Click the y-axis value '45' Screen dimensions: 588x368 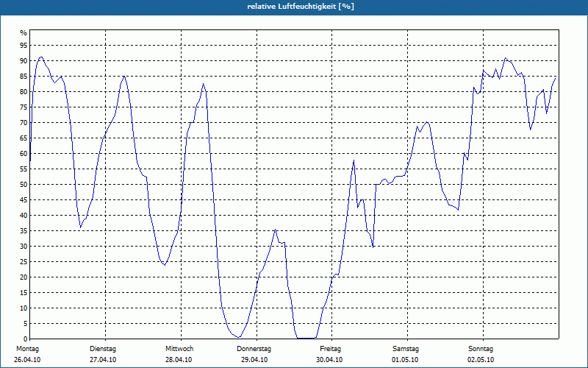pos(24,199)
